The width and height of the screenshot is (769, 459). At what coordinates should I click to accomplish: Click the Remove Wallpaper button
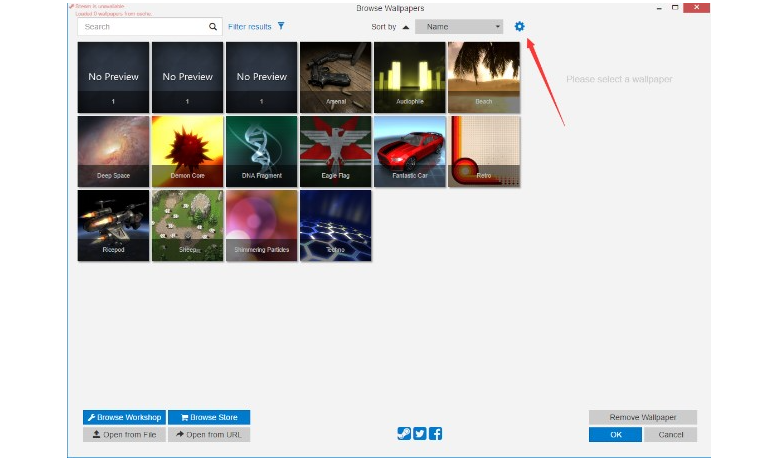[x=642, y=417]
